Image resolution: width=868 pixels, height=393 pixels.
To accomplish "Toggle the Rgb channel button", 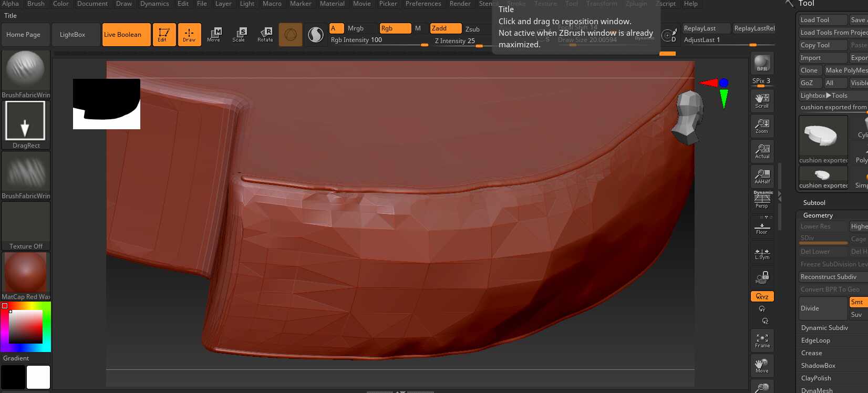I will 395,28.
